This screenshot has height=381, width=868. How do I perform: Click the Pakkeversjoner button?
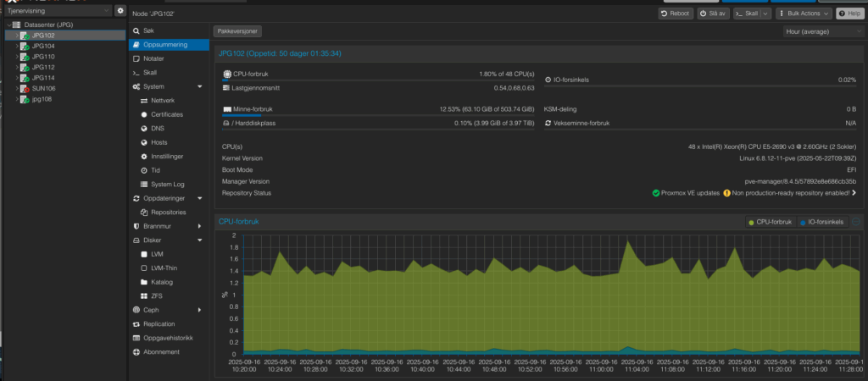pos(237,30)
